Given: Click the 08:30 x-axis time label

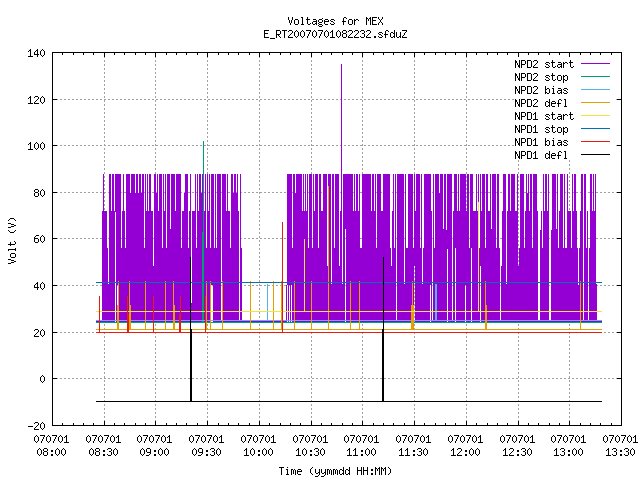Looking at the screenshot, I should tap(103, 452).
